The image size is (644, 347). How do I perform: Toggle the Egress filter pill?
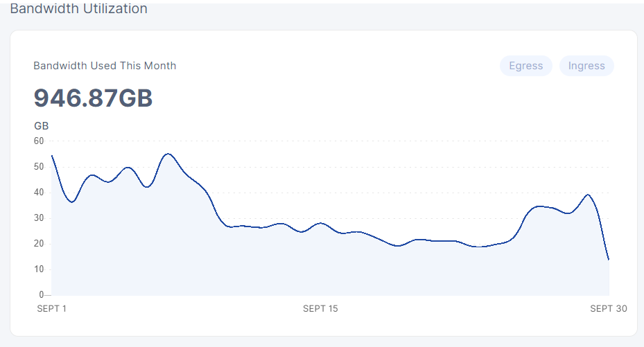(x=525, y=66)
